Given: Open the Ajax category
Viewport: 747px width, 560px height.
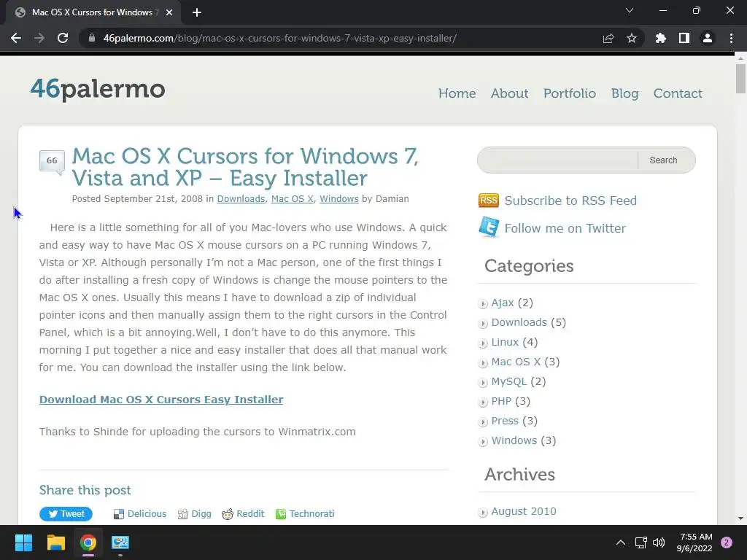Looking at the screenshot, I should click(502, 303).
